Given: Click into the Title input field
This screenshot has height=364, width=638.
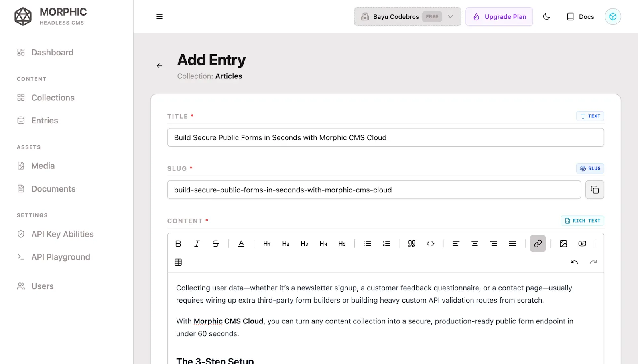Looking at the screenshot, I should [386, 137].
